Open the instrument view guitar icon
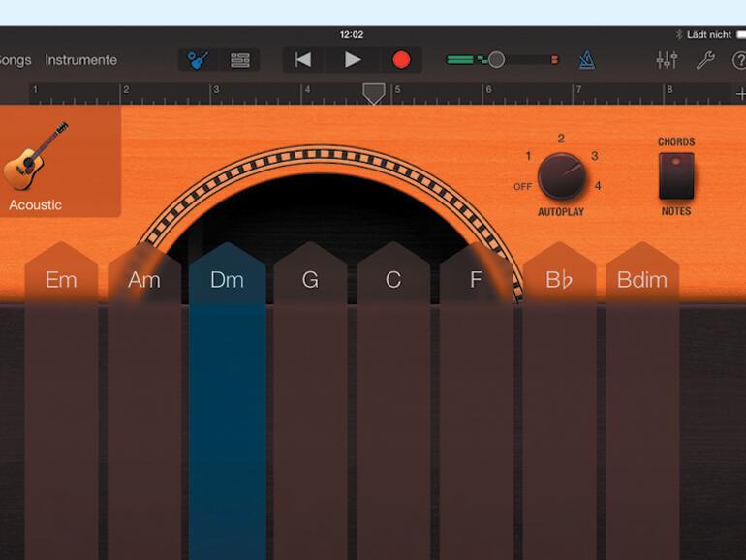The height and width of the screenshot is (560, 746). click(199, 60)
